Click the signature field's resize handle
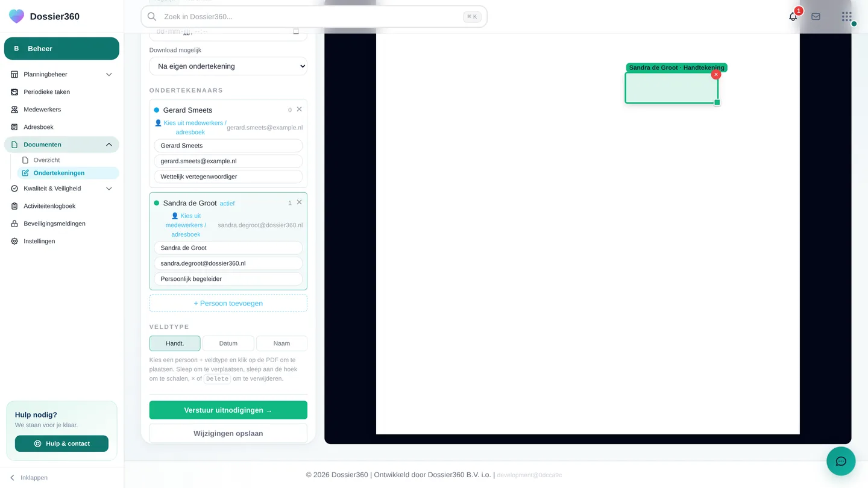Screen dimensions: 868x488 click(717, 102)
